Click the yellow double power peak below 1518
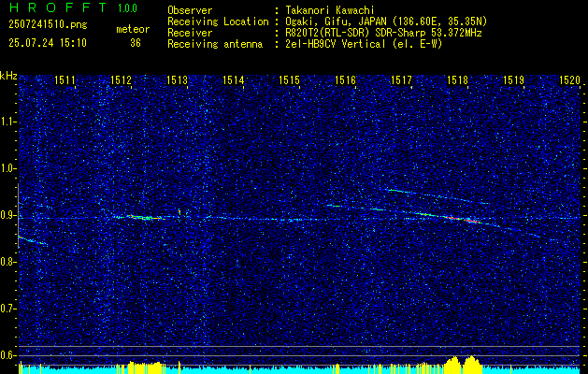 click(463, 364)
